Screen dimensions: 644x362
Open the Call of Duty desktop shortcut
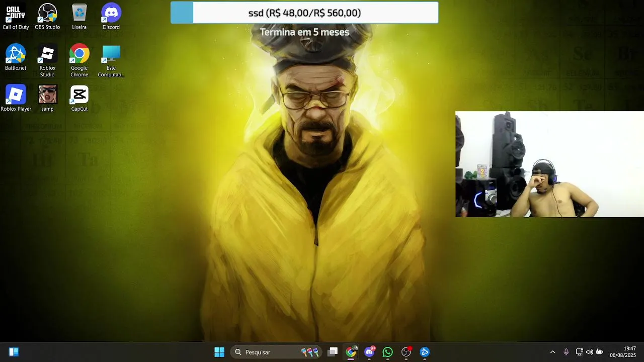click(x=16, y=17)
